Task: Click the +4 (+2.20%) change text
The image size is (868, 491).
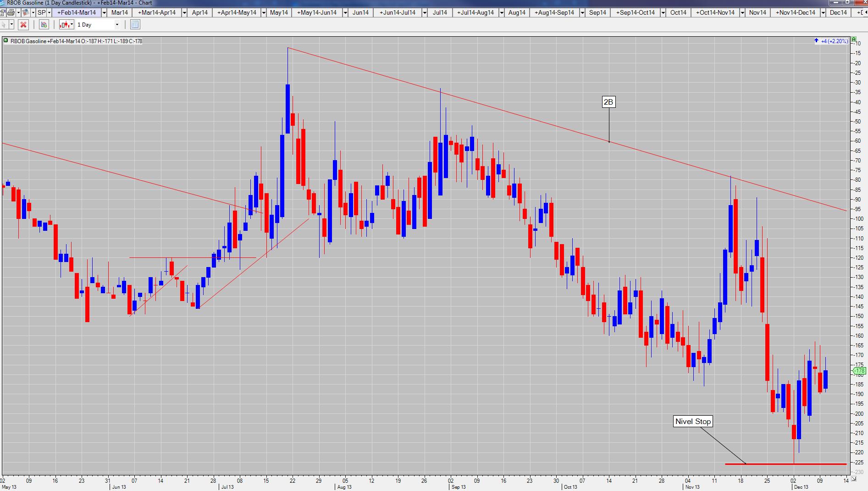Action: (x=834, y=41)
